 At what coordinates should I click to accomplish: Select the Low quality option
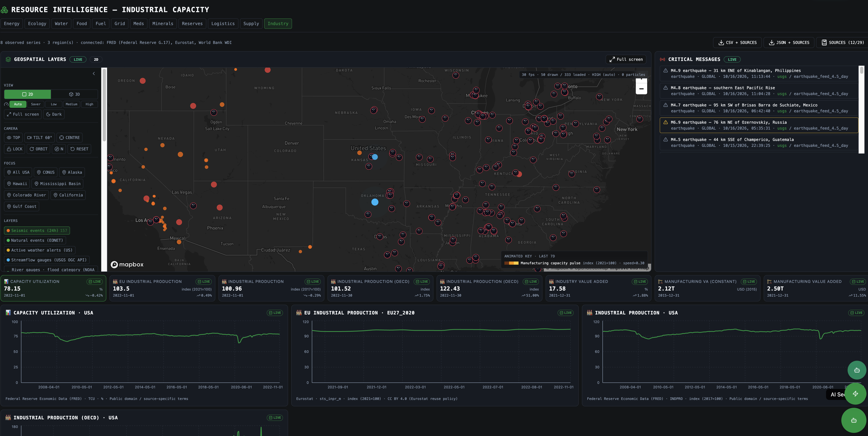pyautogui.click(x=54, y=104)
